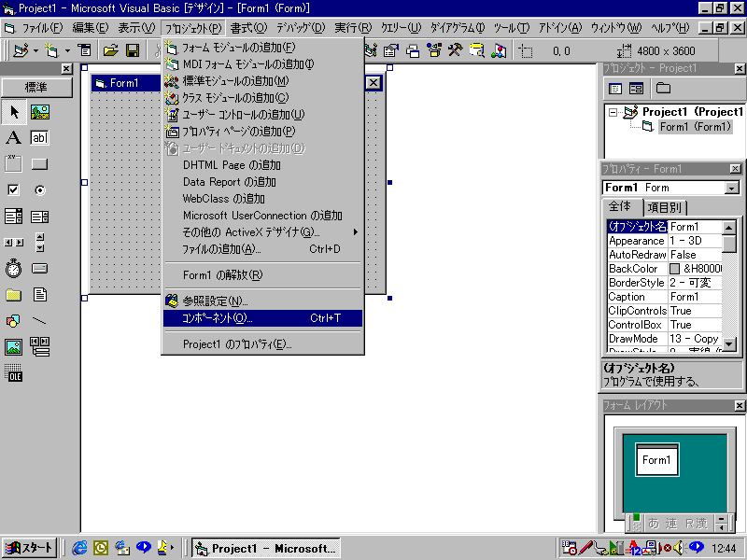Image resolution: width=747 pixels, height=560 pixels.
Task: Select the Timer control tool
Action: 14,269
